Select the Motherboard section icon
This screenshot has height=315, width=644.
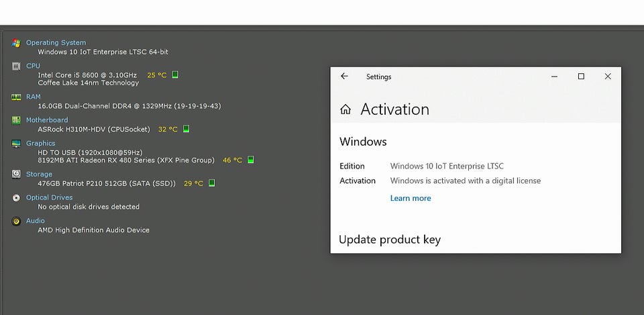point(16,120)
